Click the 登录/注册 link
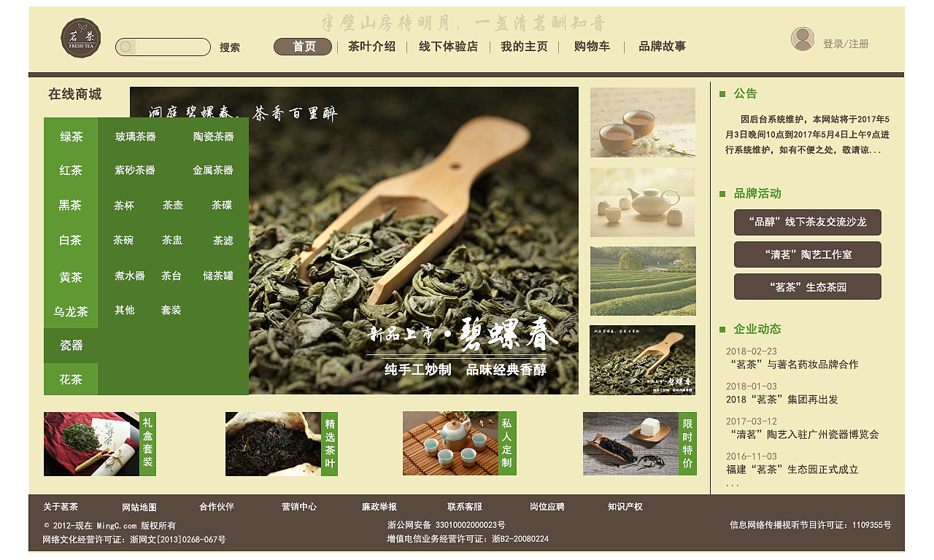This screenshot has width=934, height=560. pyautogui.click(x=846, y=44)
